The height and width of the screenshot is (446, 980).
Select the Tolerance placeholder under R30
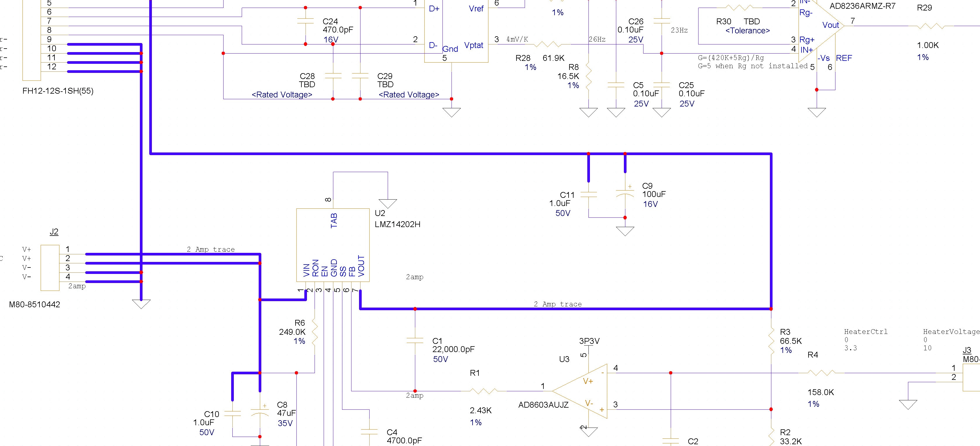click(x=748, y=31)
